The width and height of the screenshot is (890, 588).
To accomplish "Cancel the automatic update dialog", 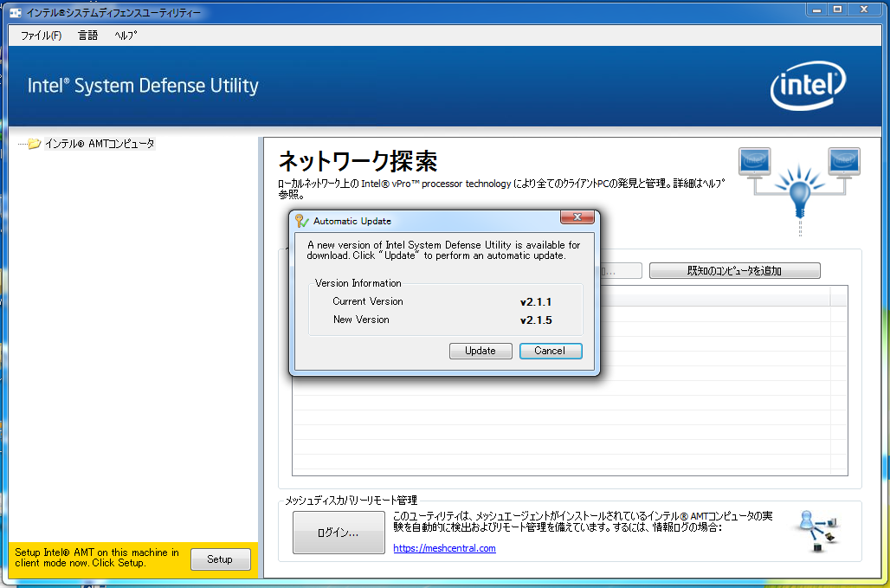I will 550,351.
